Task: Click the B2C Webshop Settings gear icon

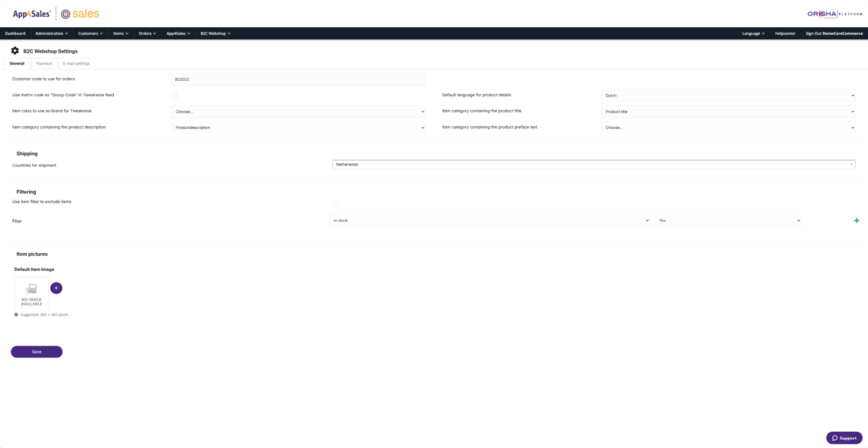Action: (x=15, y=51)
